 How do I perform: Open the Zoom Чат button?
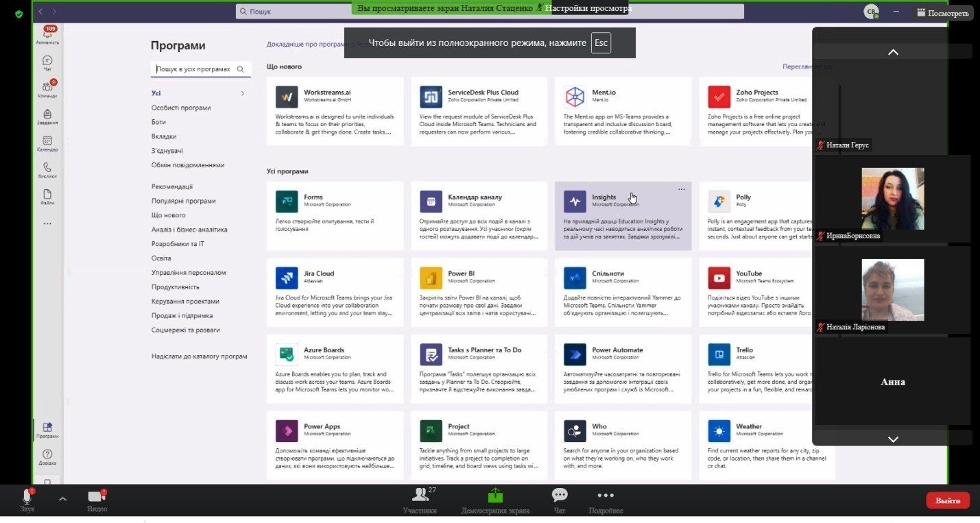click(x=560, y=500)
